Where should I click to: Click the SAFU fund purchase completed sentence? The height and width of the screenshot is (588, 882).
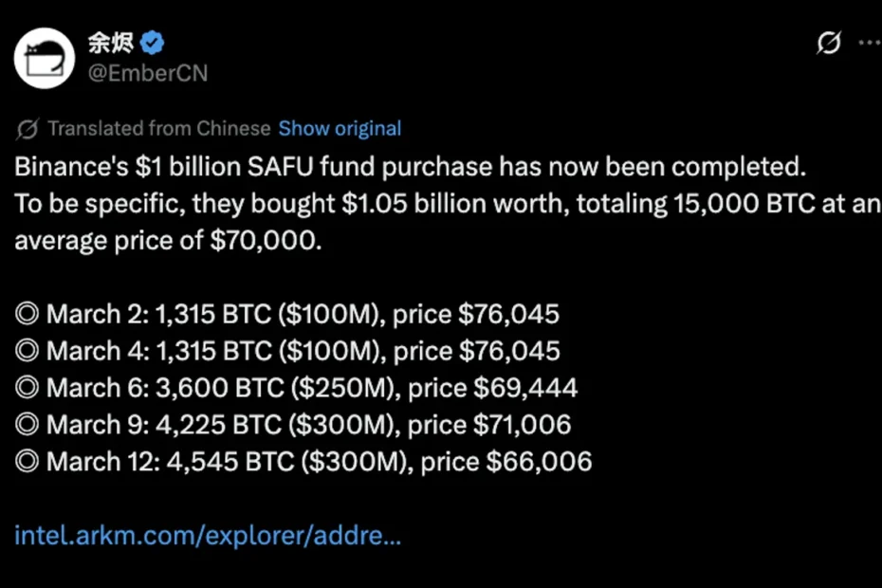click(410, 167)
